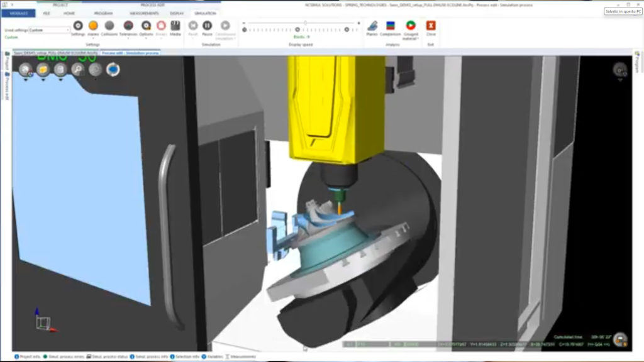Click the Media capture icon
Screen dimensions: 644x362
pos(175,26)
